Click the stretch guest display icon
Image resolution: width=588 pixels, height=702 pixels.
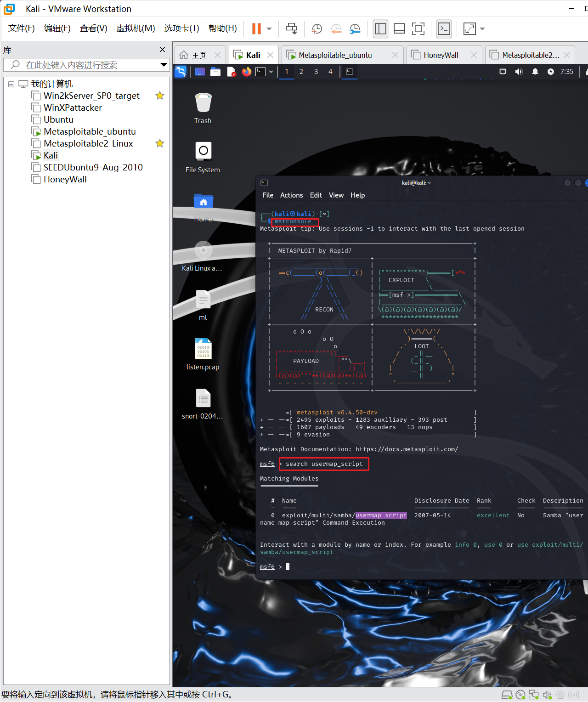tap(469, 28)
